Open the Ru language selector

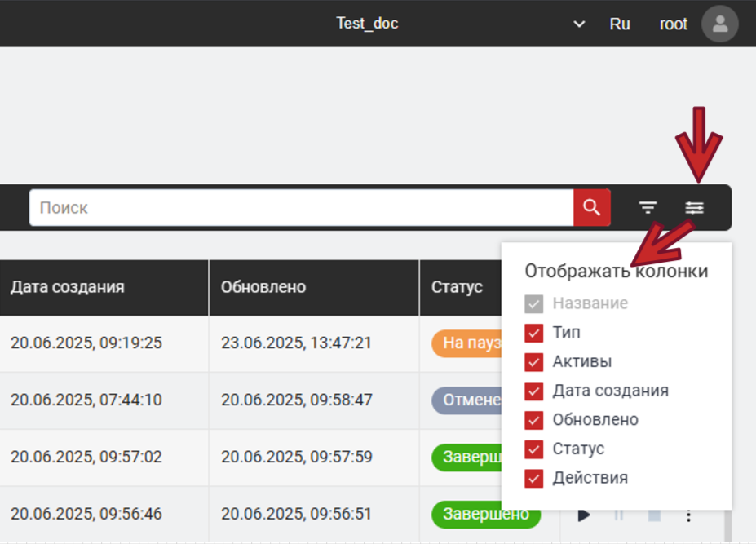620,24
